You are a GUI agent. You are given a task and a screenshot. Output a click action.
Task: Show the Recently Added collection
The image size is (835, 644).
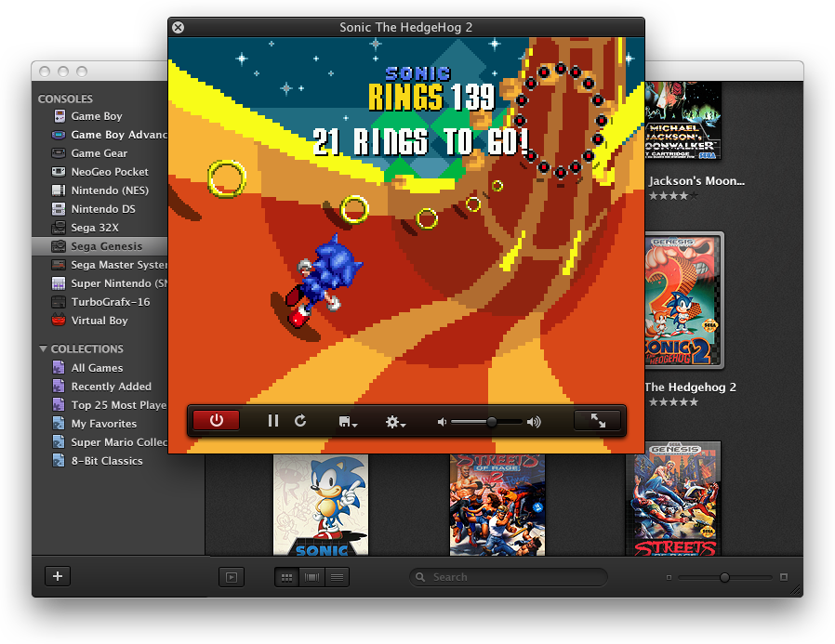111,387
